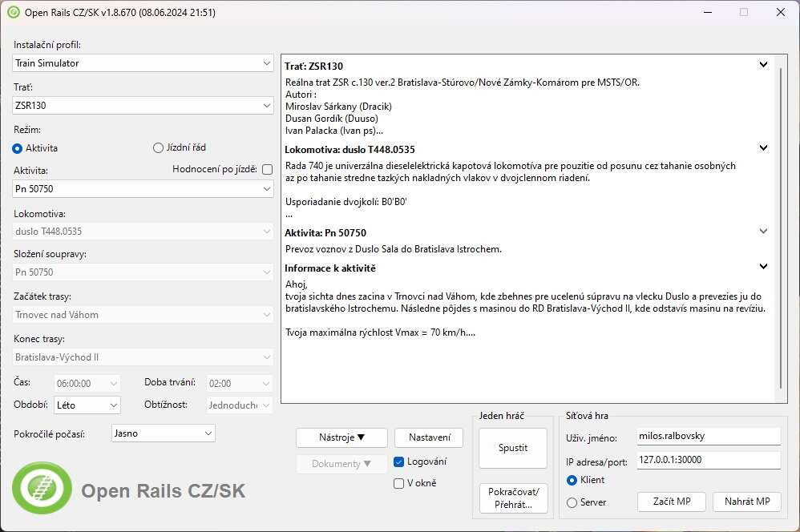Click the details panel vertical scrollbar
Image resolution: width=800 pixels, height=532 pixels.
pos(781,227)
